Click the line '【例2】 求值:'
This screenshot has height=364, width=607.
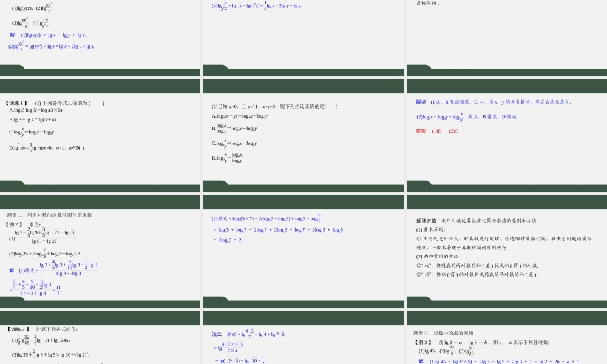[23, 224]
